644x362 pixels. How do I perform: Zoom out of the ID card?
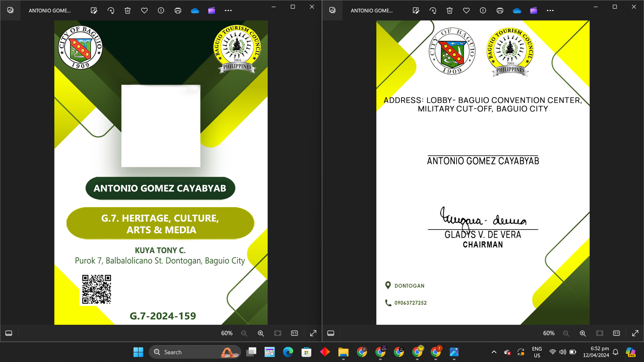[244, 333]
